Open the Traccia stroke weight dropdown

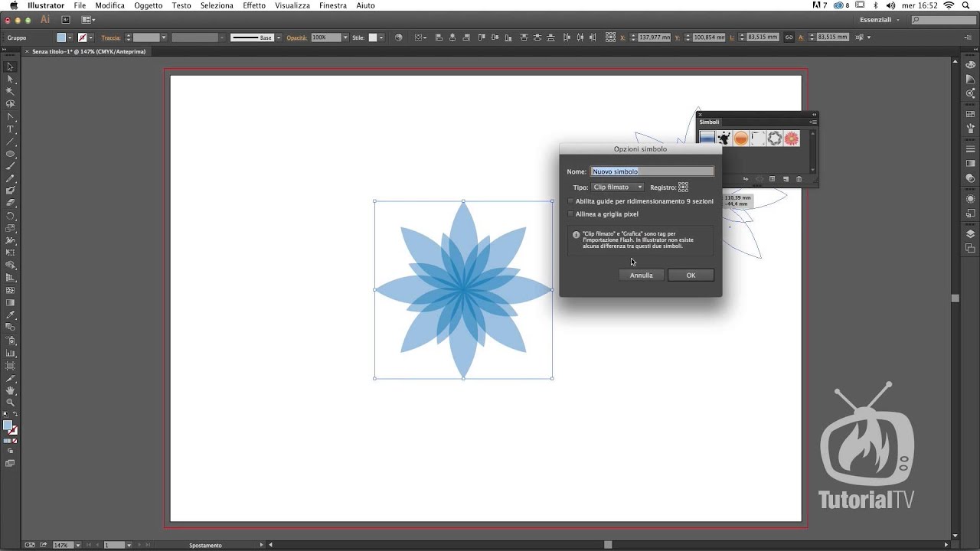(164, 37)
